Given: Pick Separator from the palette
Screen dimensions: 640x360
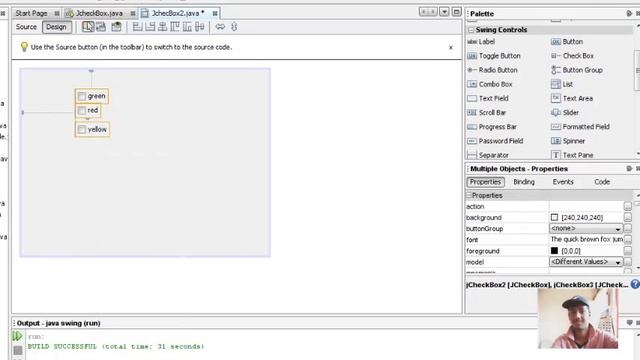Looking at the screenshot, I should pyautogui.click(x=488, y=155).
